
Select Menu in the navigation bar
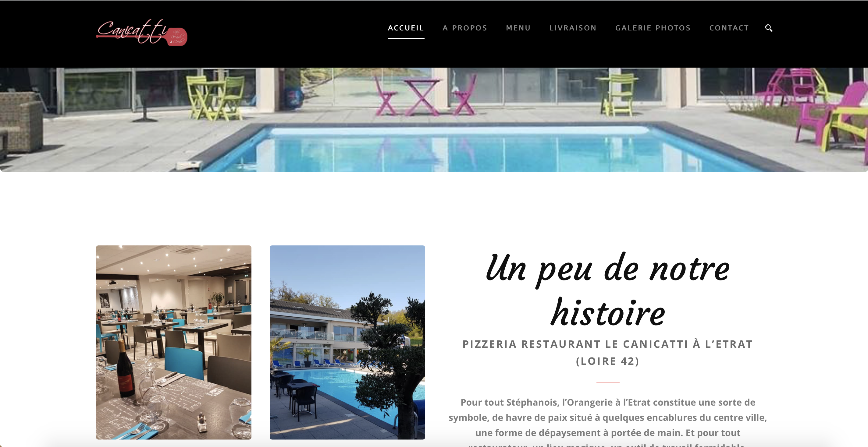pos(518,28)
